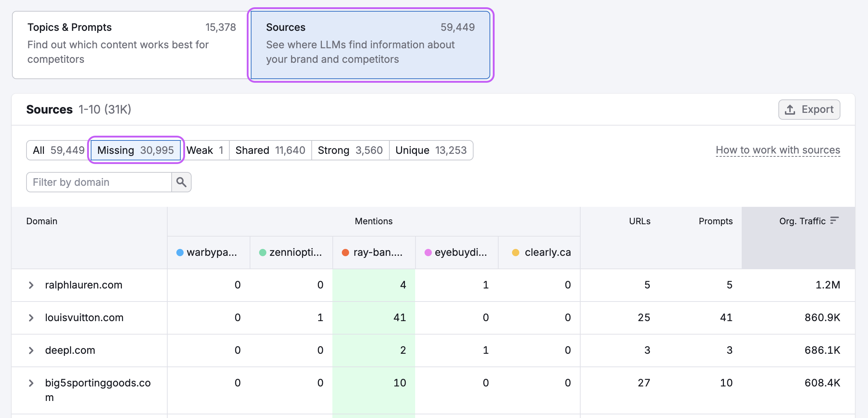Select the Shared 11,640 tab
868x418 pixels.
(270, 150)
